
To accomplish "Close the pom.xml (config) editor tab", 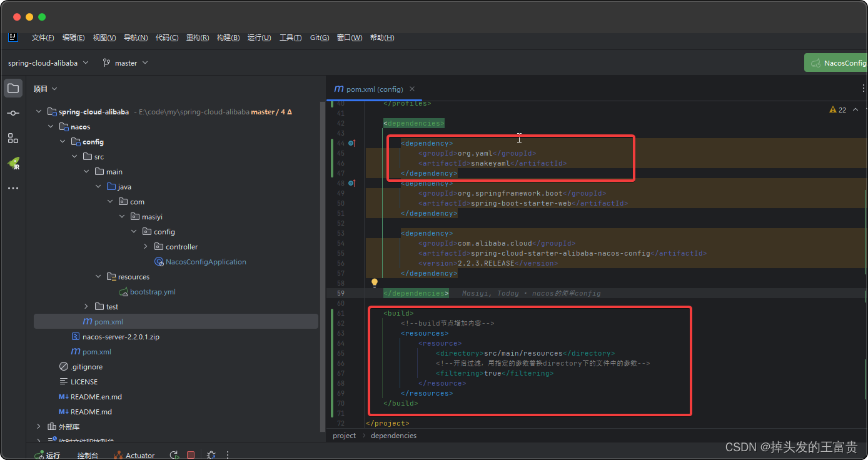I will 412,89.
